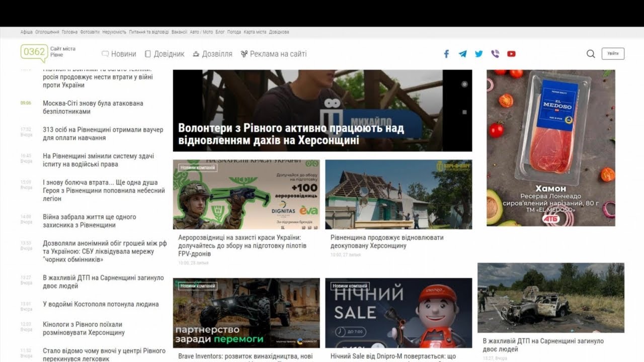Image resolution: width=644 pixels, height=362 pixels.
Task: Open 'Рівненщина продовжує відновлювати' headline
Action: 387,242
